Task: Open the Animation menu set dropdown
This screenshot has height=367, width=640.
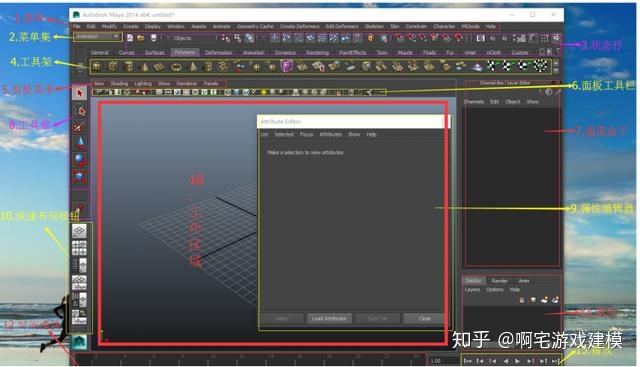Action: [x=98, y=37]
